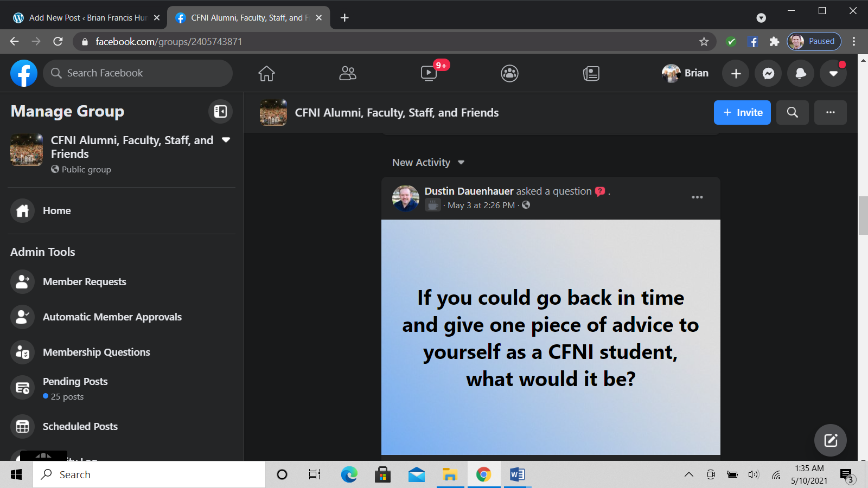Search within the group using magnifier icon
Screen dimensions: 868x488
click(x=792, y=112)
